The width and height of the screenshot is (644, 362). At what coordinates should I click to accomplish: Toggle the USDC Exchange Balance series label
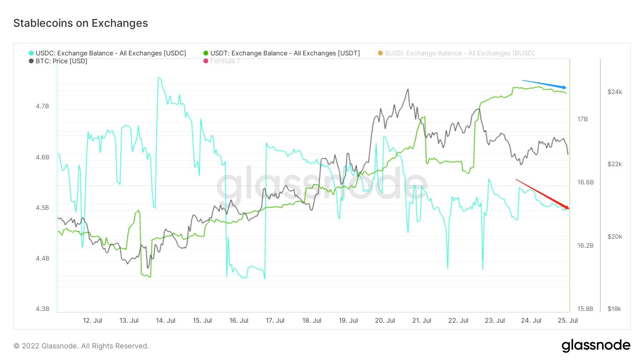coord(111,53)
